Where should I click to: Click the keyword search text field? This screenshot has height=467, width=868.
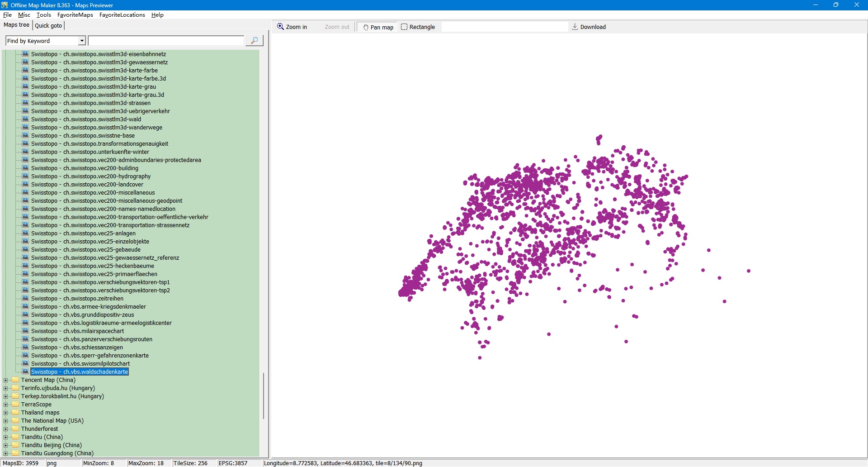166,41
